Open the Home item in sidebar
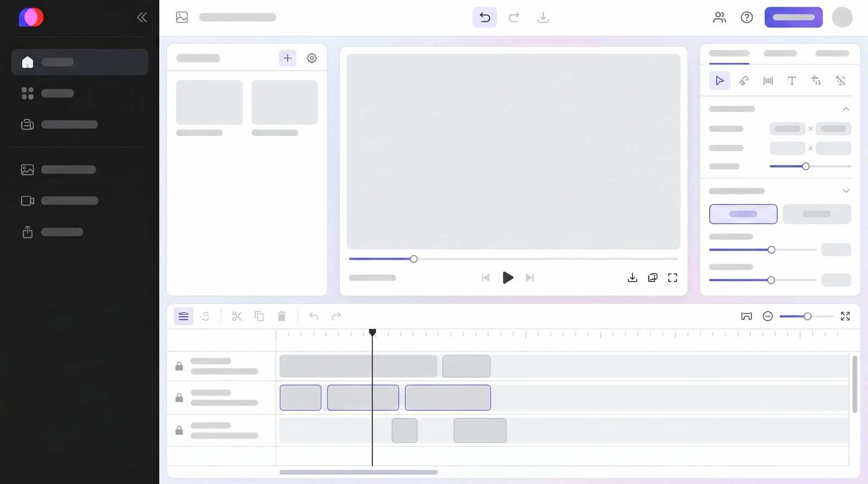This screenshot has width=868, height=484. coord(80,62)
